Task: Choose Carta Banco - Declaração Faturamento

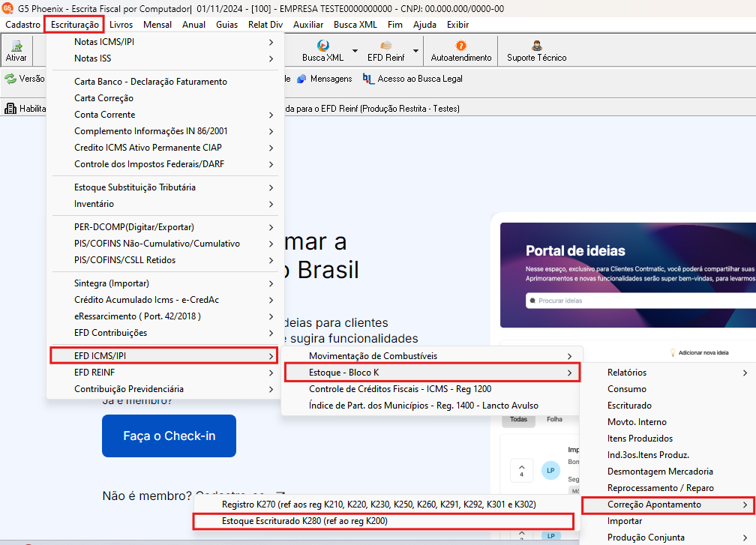Action: click(x=164, y=82)
